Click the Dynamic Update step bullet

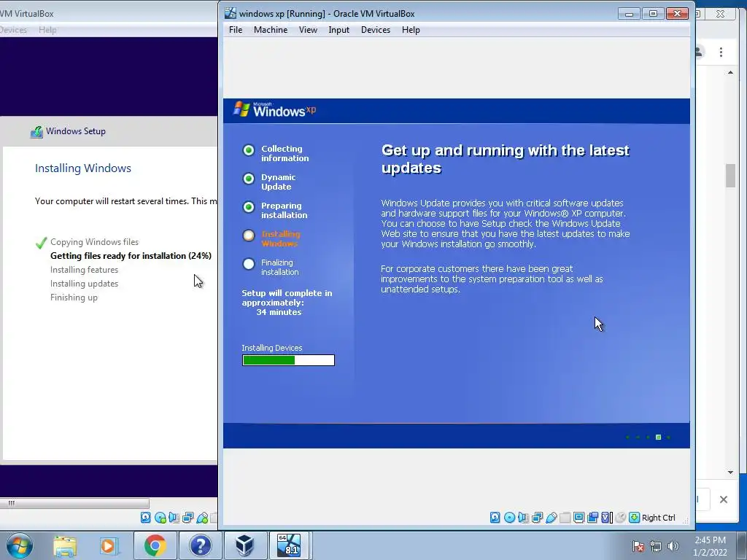point(249,179)
